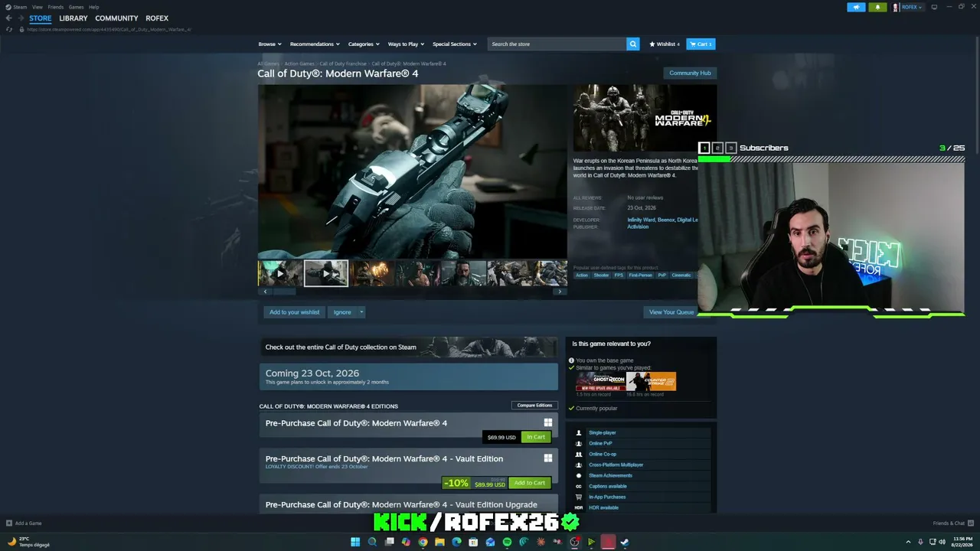Open the Friends menu

point(56,7)
